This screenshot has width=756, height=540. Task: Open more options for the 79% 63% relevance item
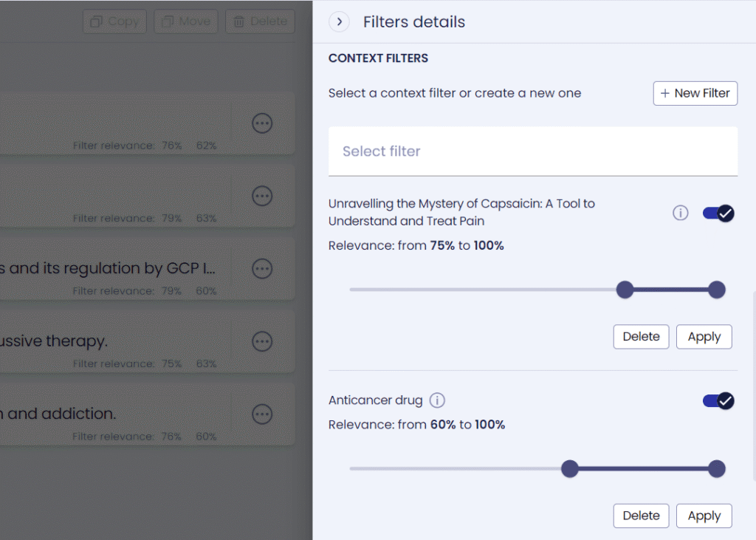coord(262,196)
